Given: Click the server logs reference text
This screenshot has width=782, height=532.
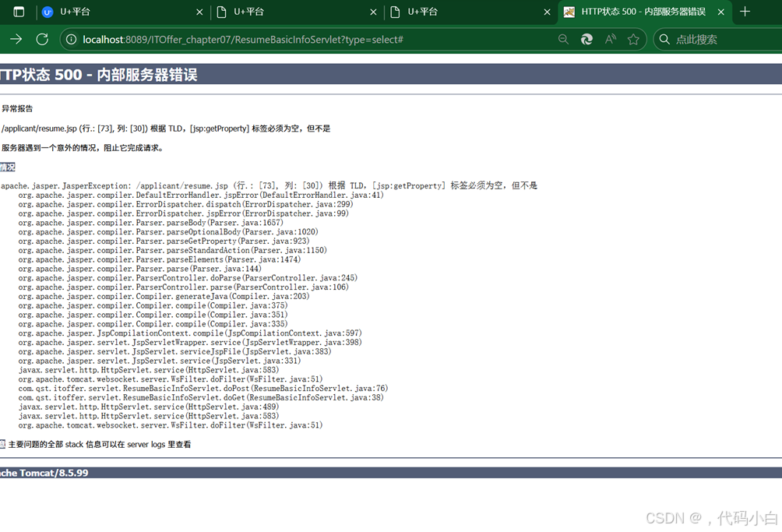Looking at the screenshot, I should (x=145, y=444).
